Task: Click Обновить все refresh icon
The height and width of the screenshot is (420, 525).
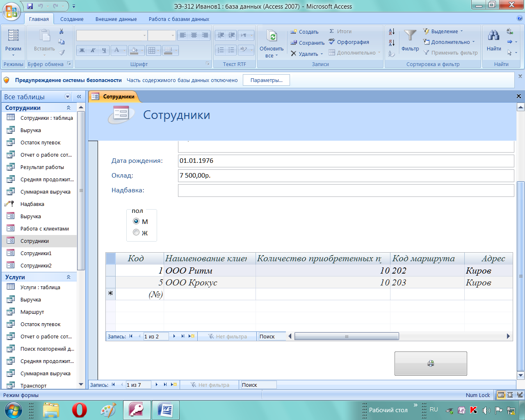Action: tap(272, 37)
